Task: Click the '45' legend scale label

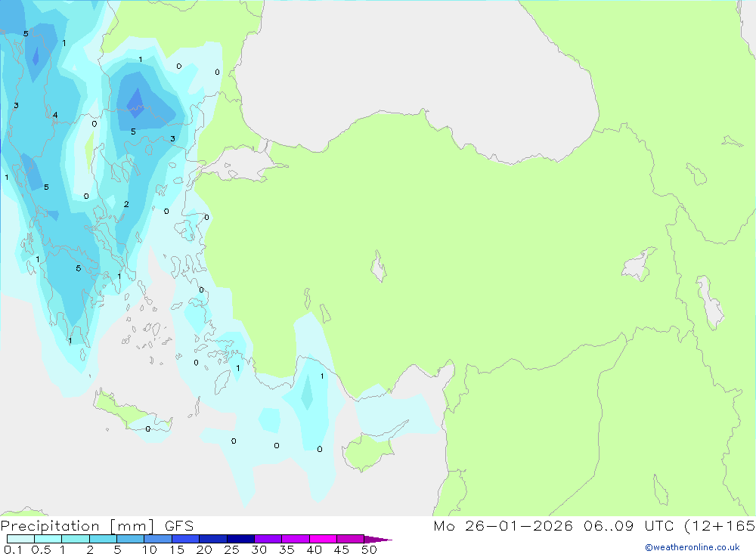Action: (342, 549)
